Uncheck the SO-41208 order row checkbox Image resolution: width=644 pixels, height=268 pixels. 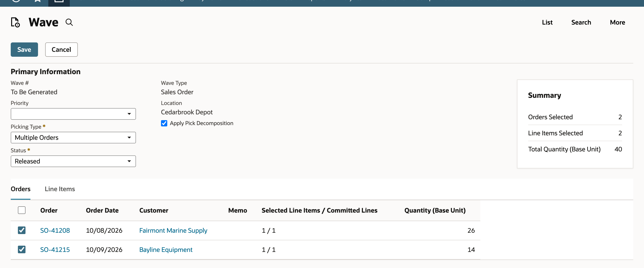click(22, 230)
